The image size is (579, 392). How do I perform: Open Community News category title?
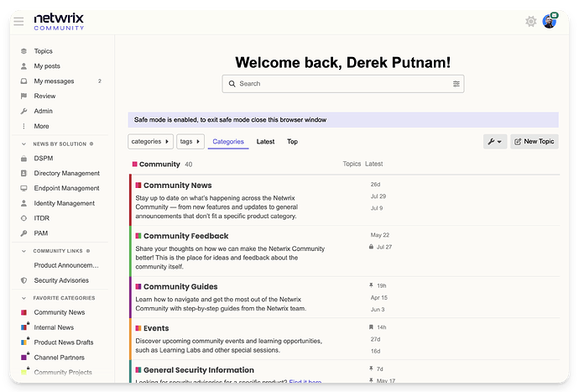[x=178, y=186]
